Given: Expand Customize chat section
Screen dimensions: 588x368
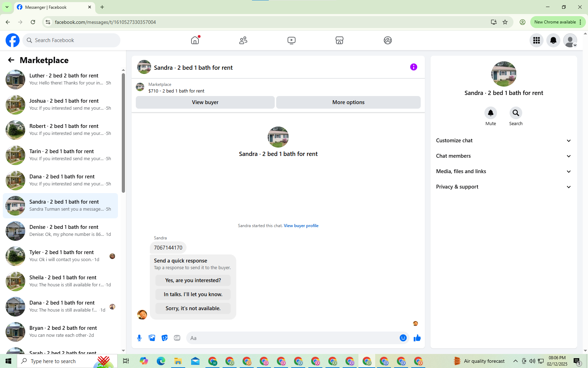Looking at the screenshot, I should 504,141.
